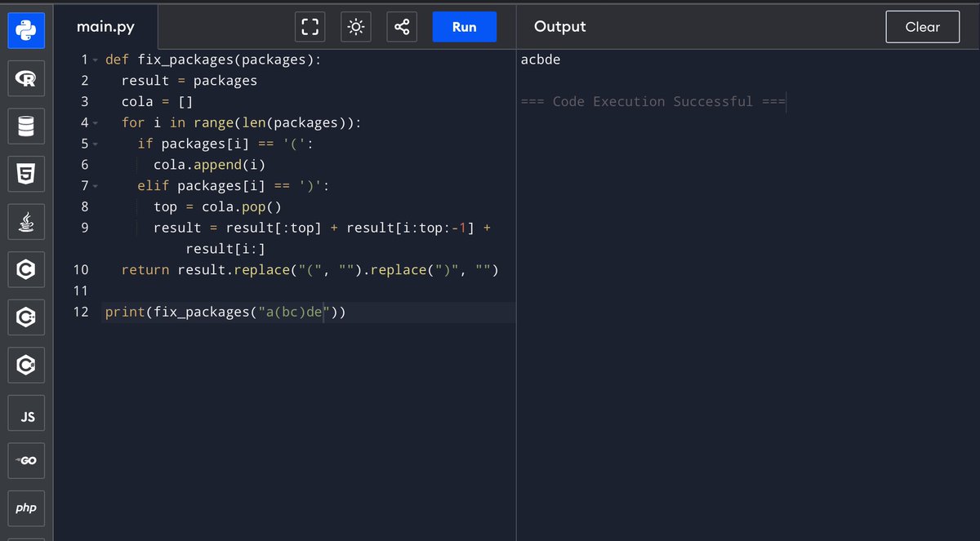The image size is (980, 541).
Task: Switch to the Java compiler icon
Action: [25, 222]
